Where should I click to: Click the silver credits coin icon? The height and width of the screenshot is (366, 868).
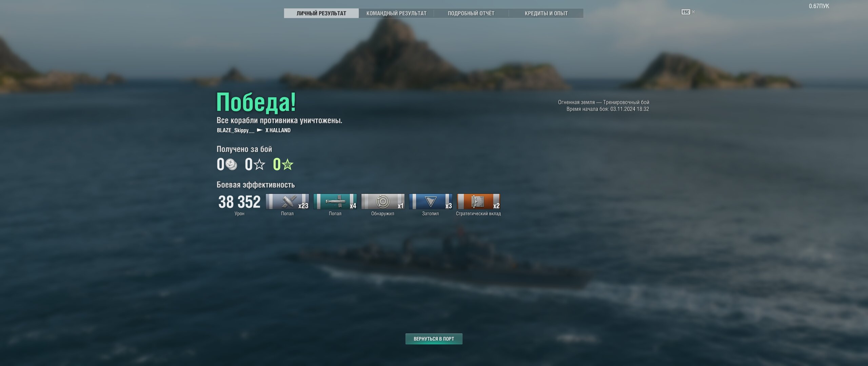pos(231,164)
